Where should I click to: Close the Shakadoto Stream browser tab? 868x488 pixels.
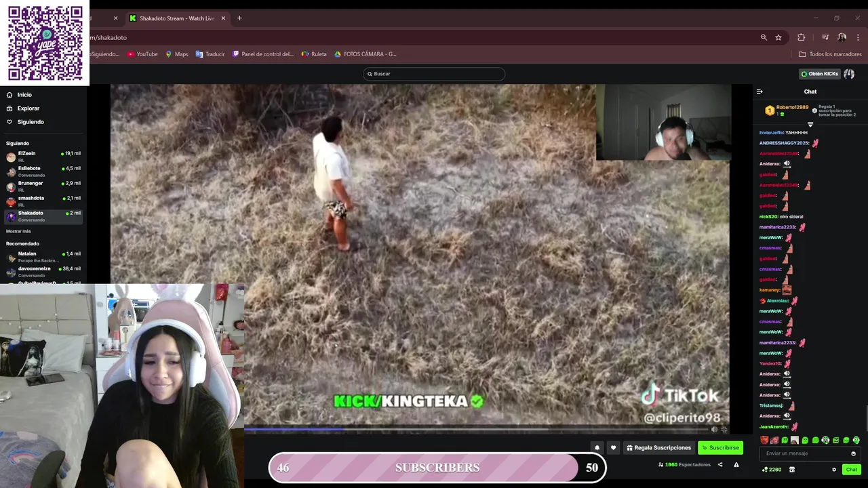[x=223, y=18]
